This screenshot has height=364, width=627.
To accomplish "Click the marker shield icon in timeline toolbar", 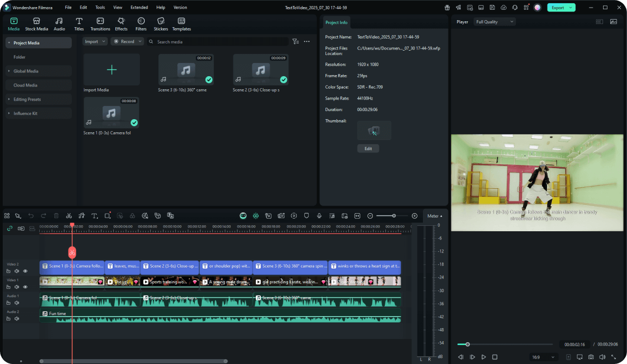I will coord(306,216).
